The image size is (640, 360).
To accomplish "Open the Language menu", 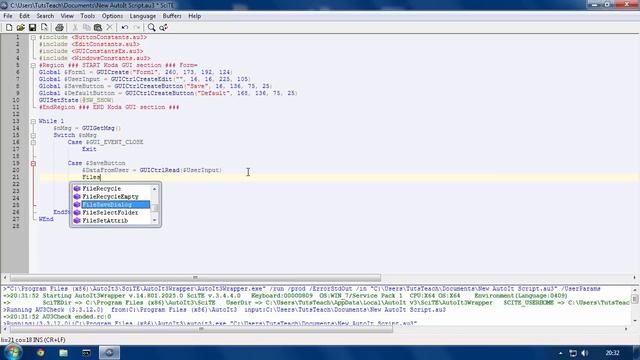I will click(142, 16).
